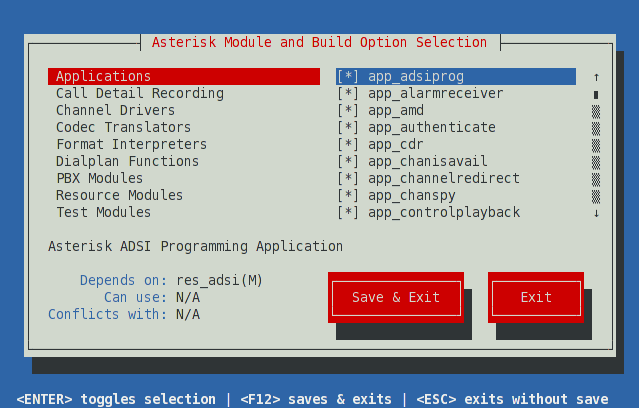The height and width of the screenshot is (408, 639).
Task: Click the scroll down arrow in module list
Action: click(596, 213)
